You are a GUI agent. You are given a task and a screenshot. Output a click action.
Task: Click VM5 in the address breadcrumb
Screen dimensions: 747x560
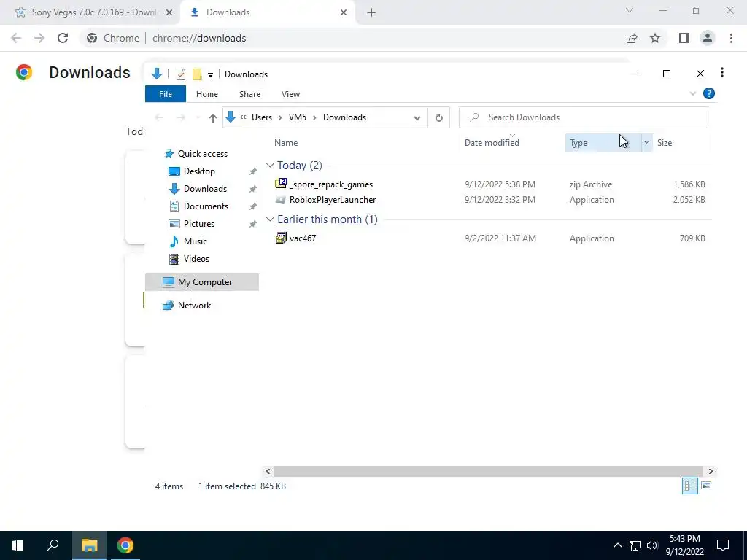point(298,117)
